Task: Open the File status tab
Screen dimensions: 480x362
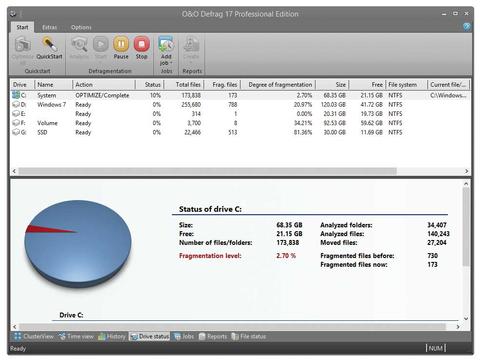Action: 249,336
